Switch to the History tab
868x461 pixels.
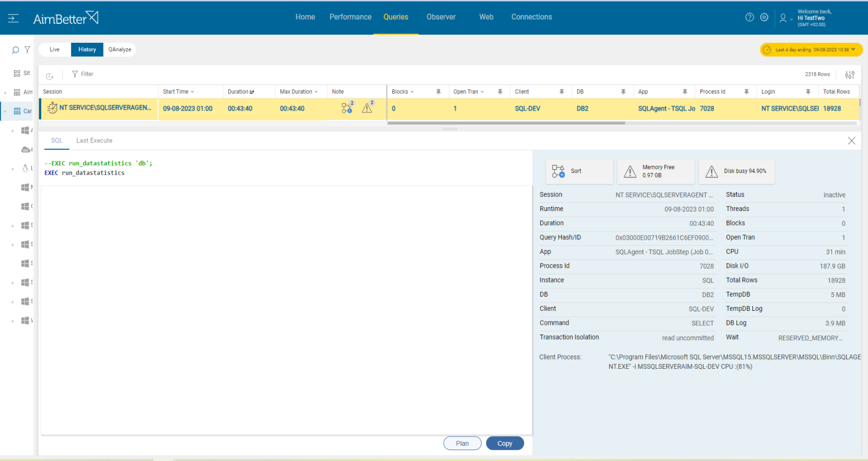87,49
